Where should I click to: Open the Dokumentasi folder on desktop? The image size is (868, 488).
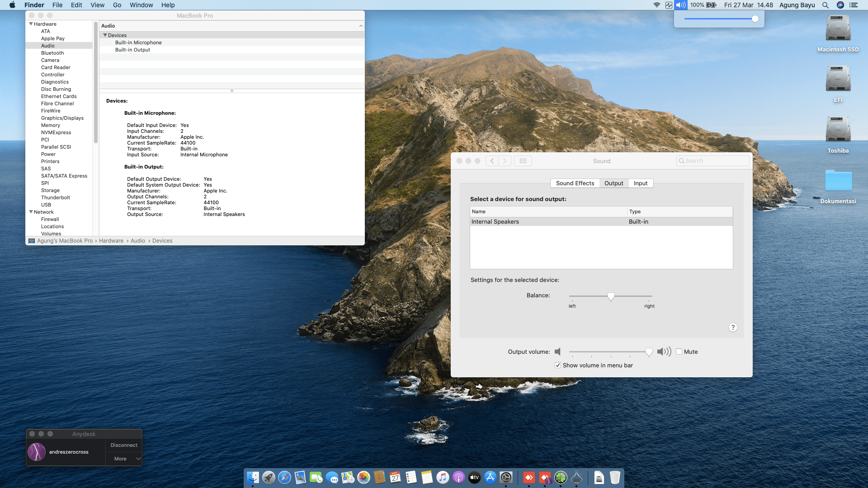coord(838,181)
